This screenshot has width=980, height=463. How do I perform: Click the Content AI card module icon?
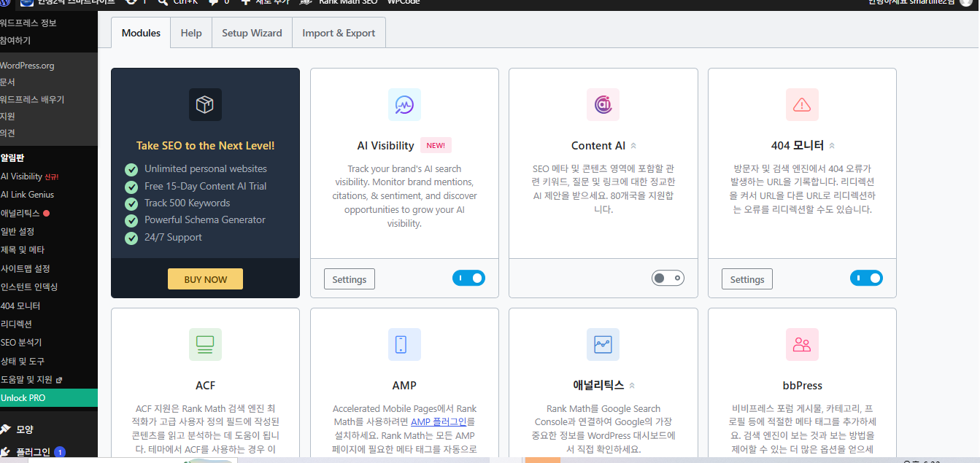point(603,104)
